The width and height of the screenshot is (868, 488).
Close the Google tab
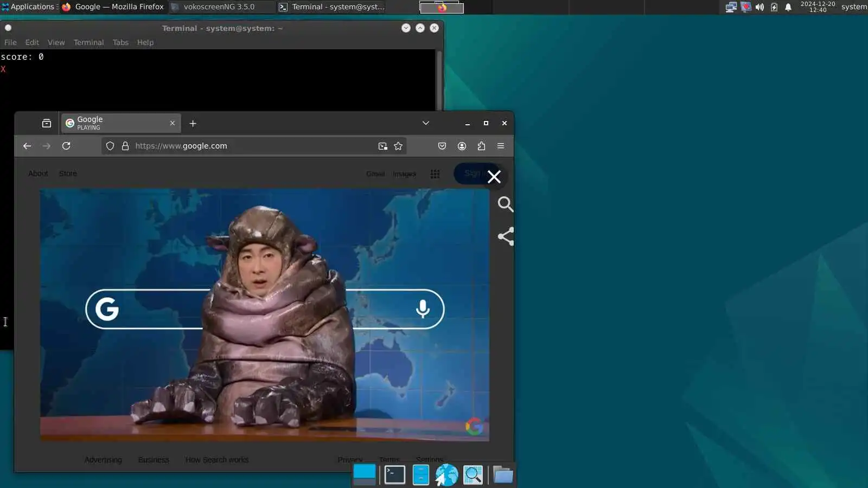point(173,124)
